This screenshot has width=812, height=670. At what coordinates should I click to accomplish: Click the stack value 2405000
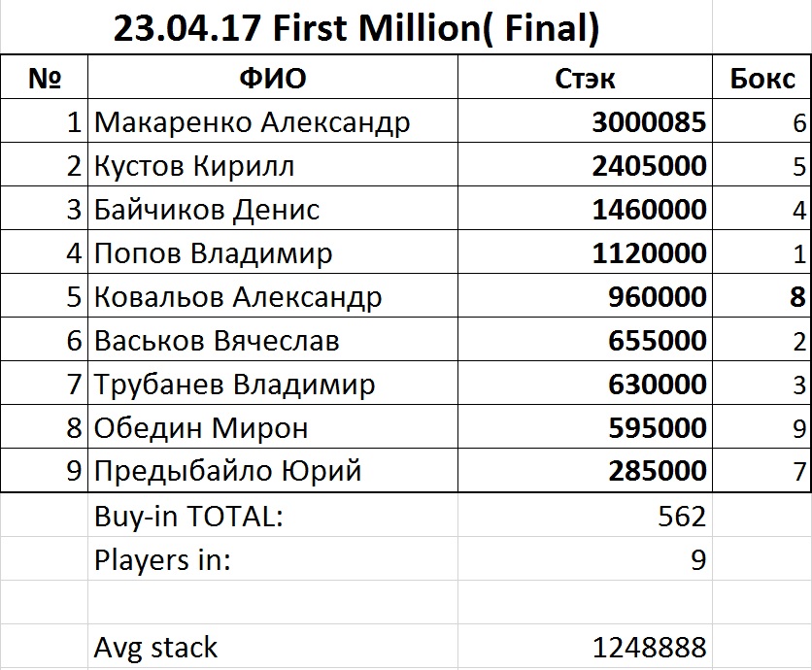648,166
